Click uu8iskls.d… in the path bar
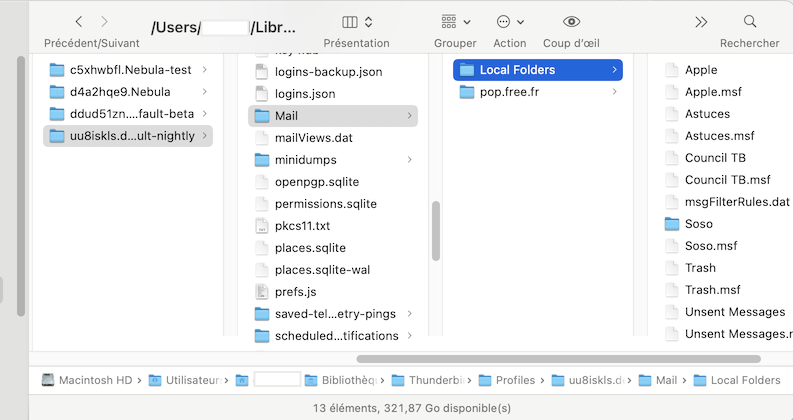 588,380
